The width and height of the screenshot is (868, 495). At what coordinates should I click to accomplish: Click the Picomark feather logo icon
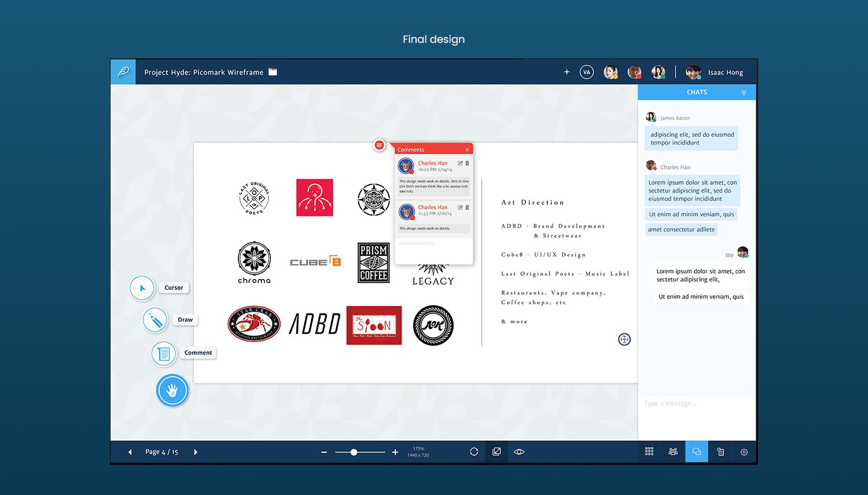coord(123,72)
